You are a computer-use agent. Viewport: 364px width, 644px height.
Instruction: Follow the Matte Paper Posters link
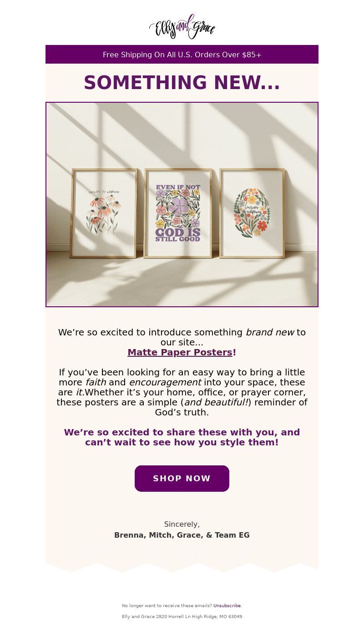click(180, 352)
